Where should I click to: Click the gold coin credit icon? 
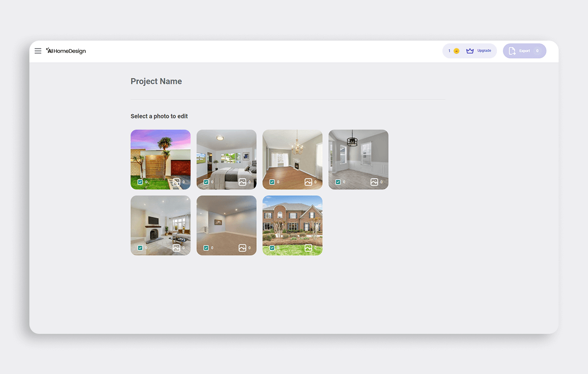(x=457, y=51)
